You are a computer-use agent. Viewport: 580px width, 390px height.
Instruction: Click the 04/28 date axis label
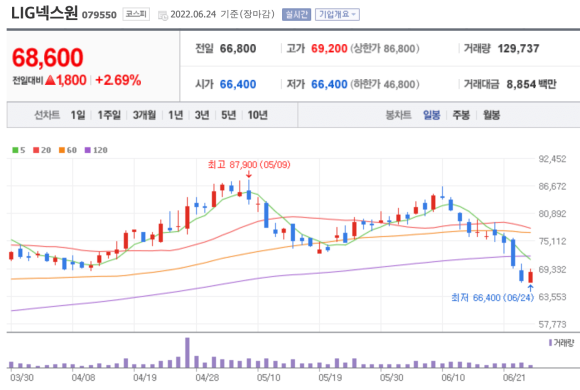click(207, 378)
